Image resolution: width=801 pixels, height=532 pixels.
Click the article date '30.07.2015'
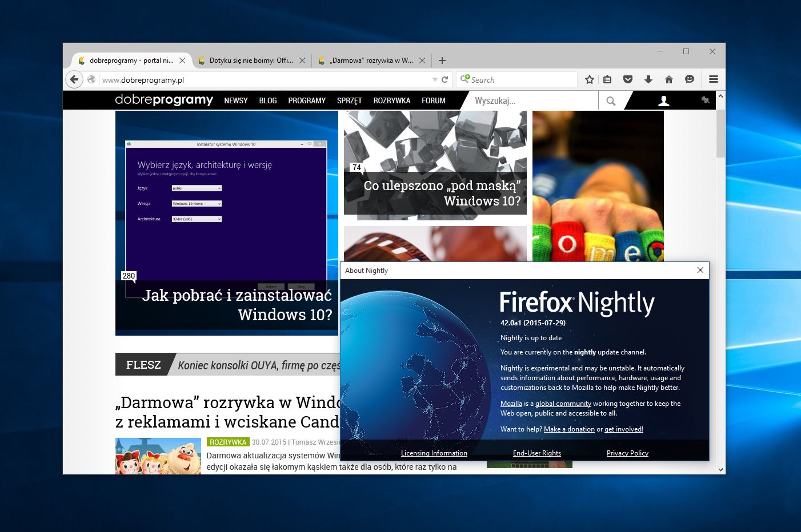click(269, 442)
